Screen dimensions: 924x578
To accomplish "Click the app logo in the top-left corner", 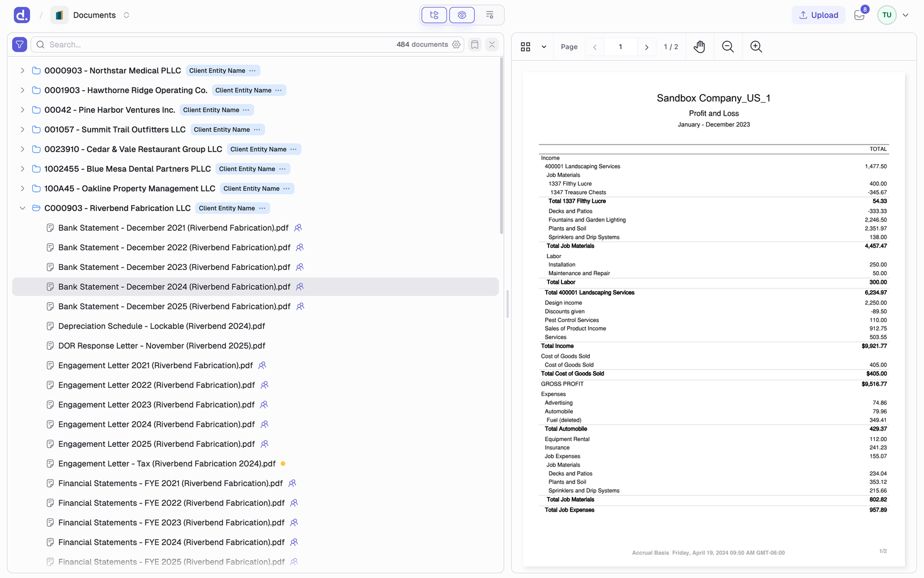I will 22,15.
